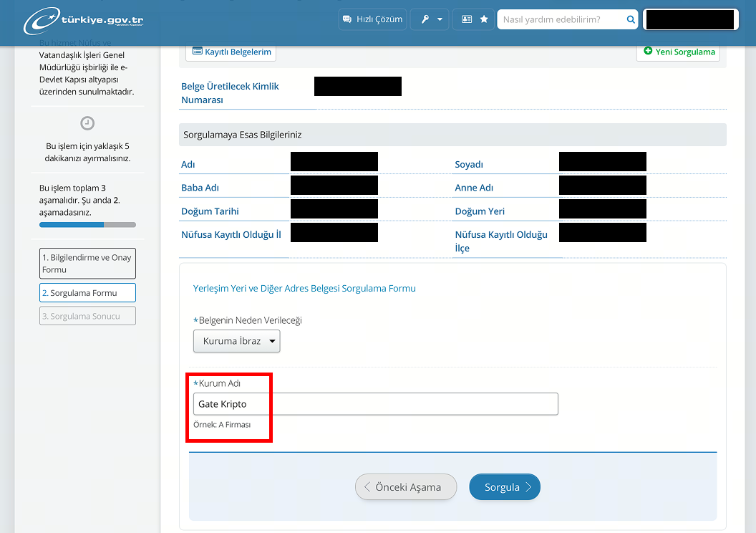
Task: Click the Doğum Tarihi label
Action: pos(210,211)
